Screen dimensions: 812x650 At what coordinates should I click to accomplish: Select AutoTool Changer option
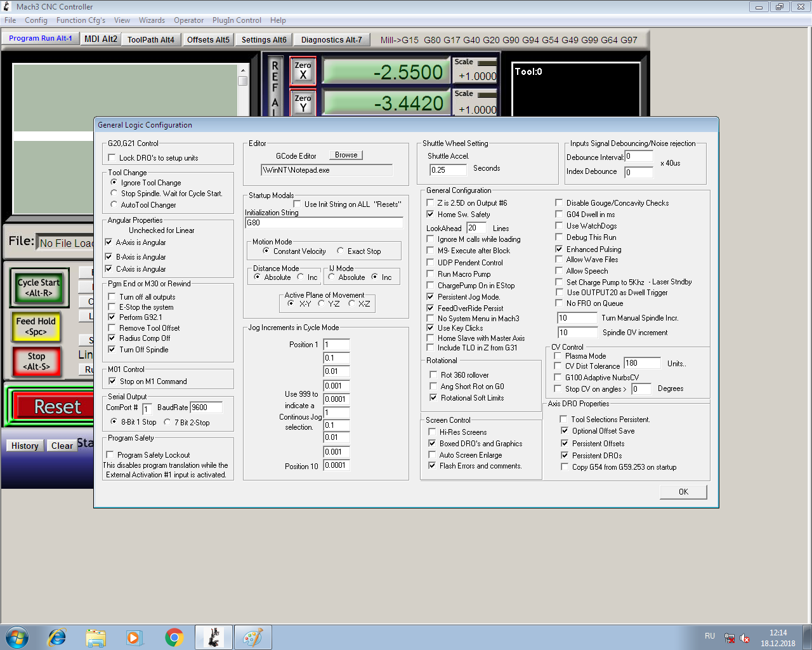114,205
